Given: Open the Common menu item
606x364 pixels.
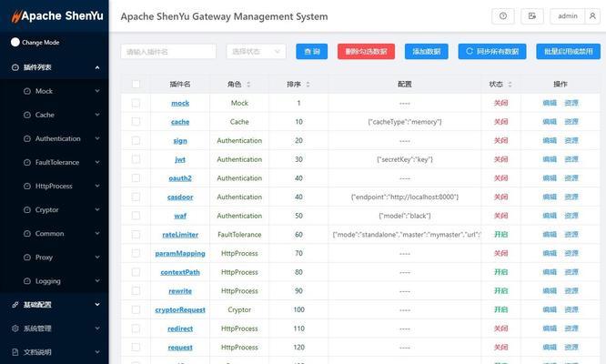Looking at the screenshot, I should pyautogui.click(x=54, y=234).
